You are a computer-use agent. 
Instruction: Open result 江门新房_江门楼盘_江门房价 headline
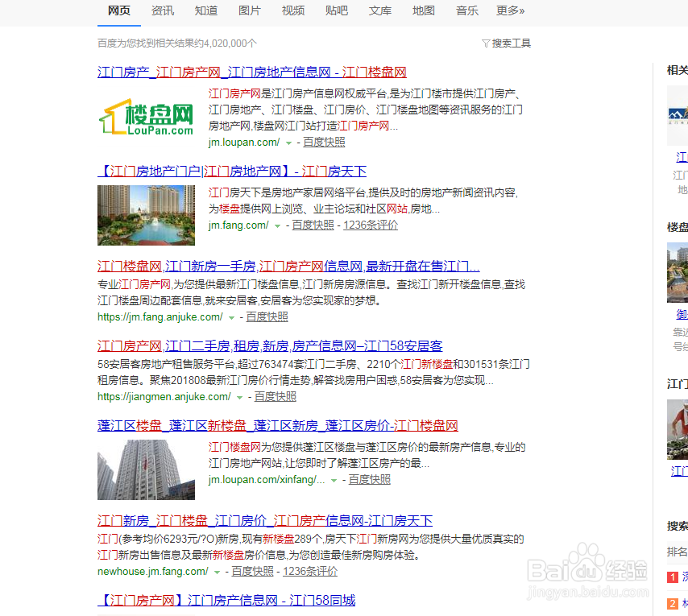click(264, 520)
